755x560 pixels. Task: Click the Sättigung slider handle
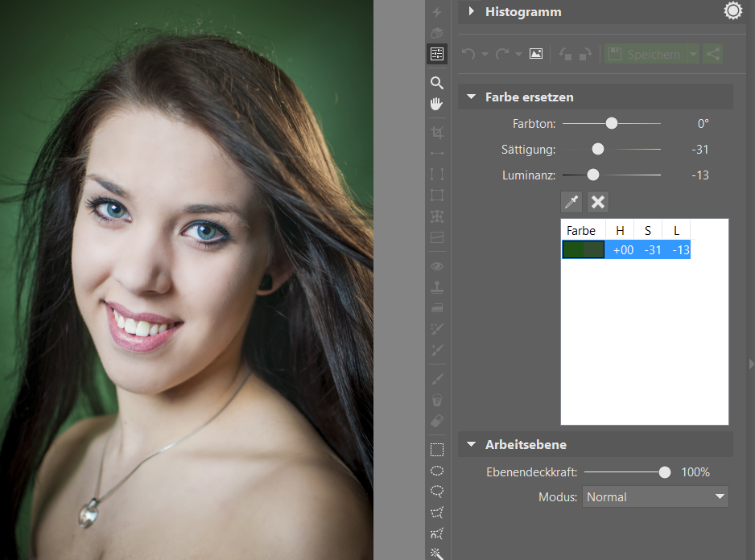(597, 150)
